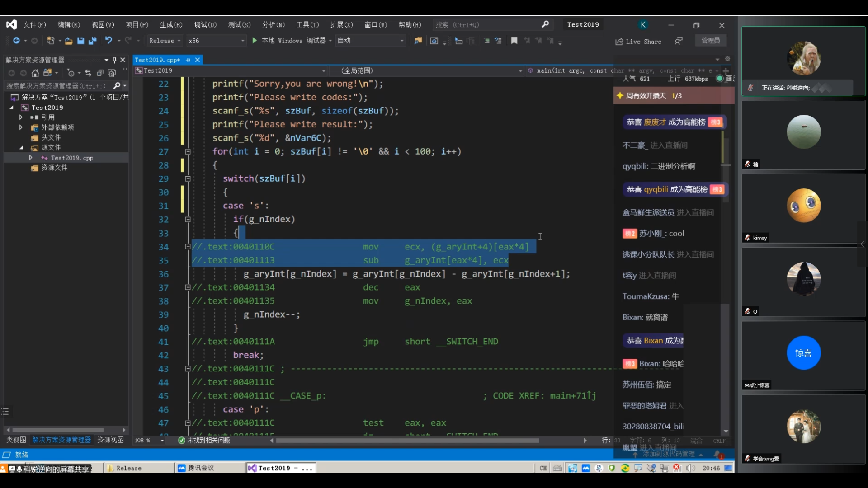
Task: Click the Solution Explorer search field
Action: (66, 85)
